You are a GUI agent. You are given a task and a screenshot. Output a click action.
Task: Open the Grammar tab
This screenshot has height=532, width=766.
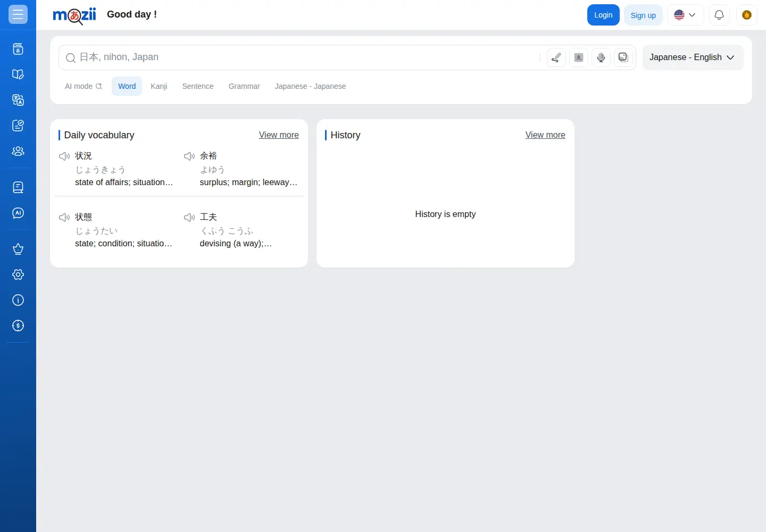tap(244, 86)
